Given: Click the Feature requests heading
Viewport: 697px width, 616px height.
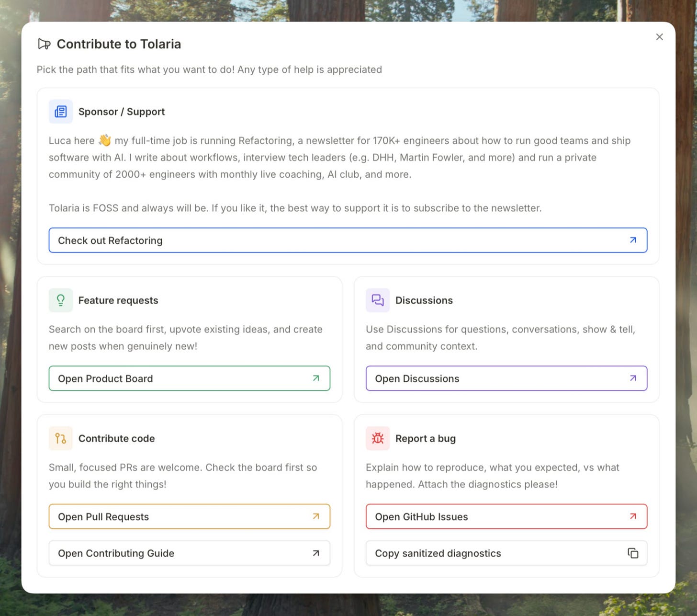Looking at the screenshot, I should tap(118, 300).
